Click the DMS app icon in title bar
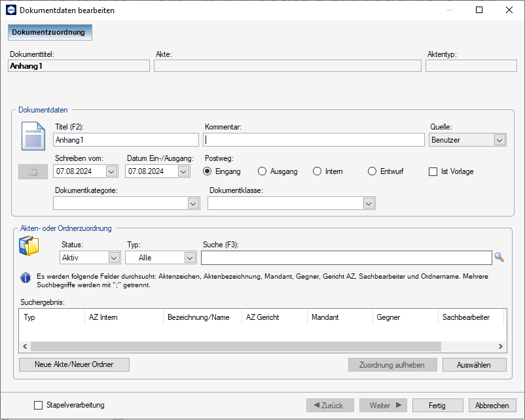Viewport: 525px width, 420px height. pos(11,10)
